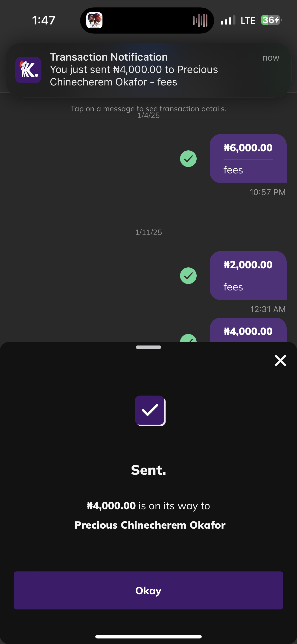Tap the bottom sheet drag handle
Image resolution: width=297 pixels, height=644 pixels.
148,347
